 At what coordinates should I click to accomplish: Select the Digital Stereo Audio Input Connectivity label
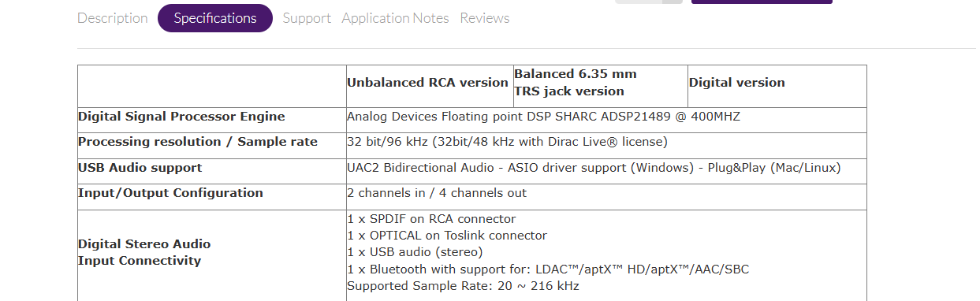(x=144, y=252)
